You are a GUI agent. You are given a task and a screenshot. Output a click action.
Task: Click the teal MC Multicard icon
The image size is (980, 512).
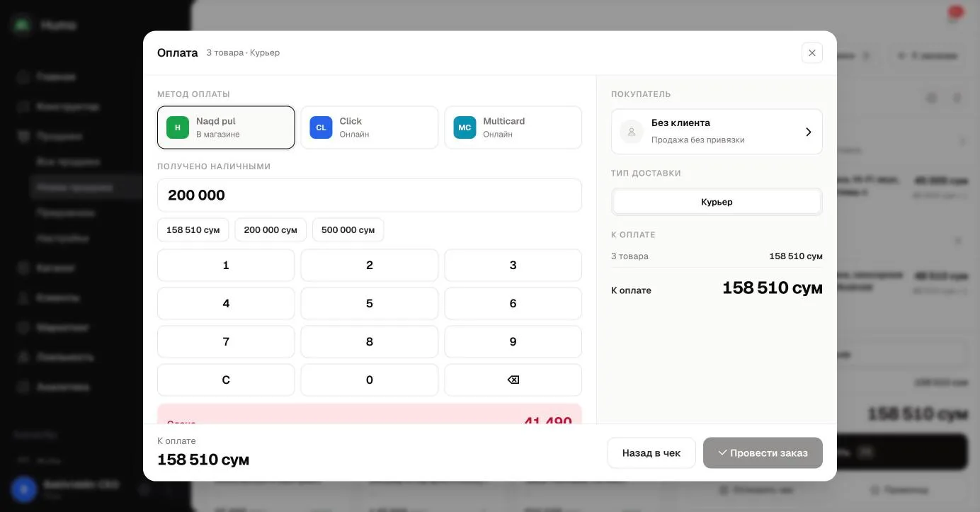(x=465, y=127)
